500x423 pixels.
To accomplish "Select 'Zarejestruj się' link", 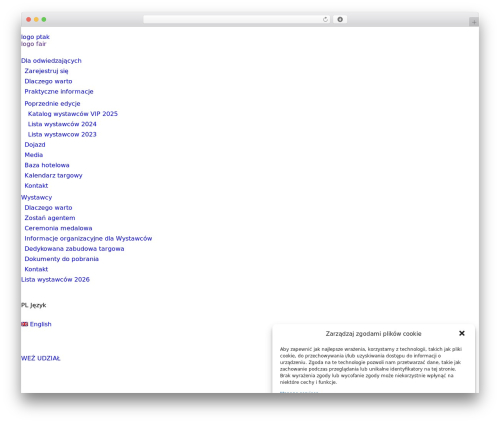I will click(x=46, y=71).
